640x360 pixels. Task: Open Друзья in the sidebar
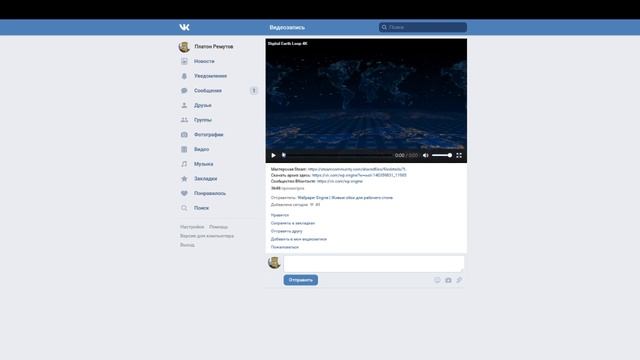point(202,105)
